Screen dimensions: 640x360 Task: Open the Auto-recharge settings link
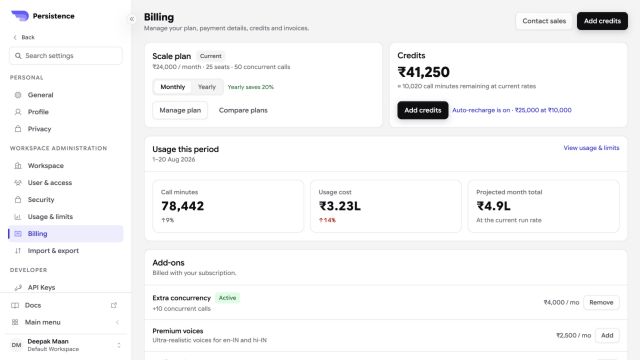512,110
